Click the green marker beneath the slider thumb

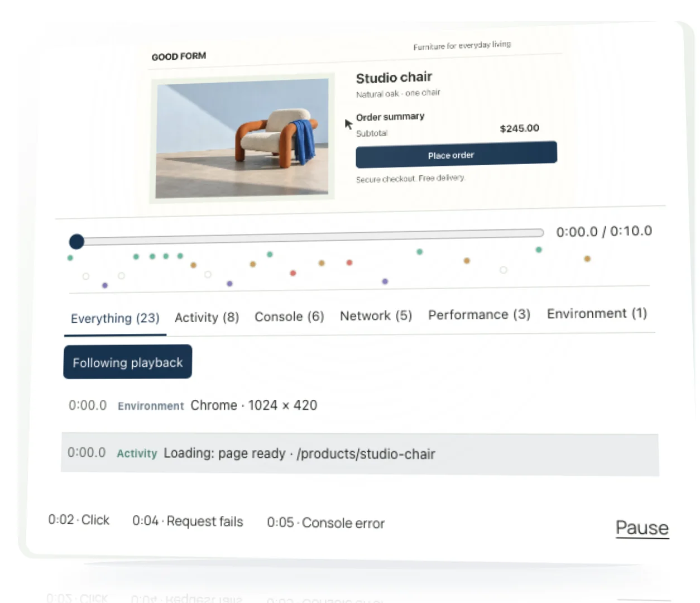(x=70, y=258)
